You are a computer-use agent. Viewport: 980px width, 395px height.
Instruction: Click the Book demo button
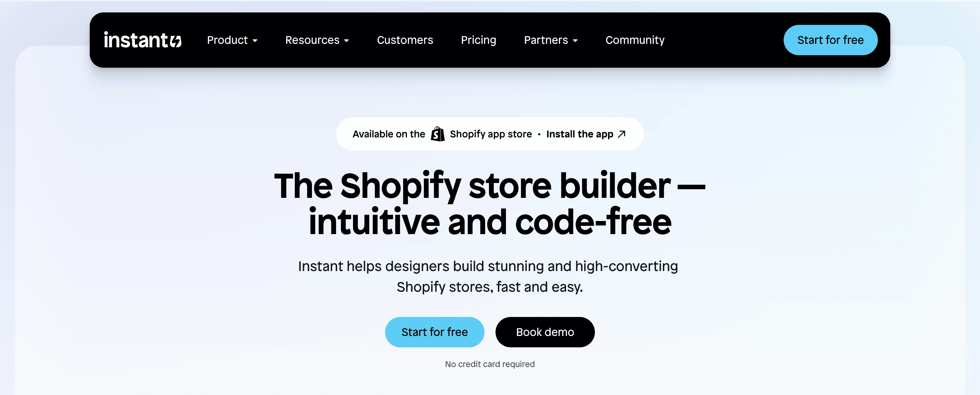tap(545, 332)
